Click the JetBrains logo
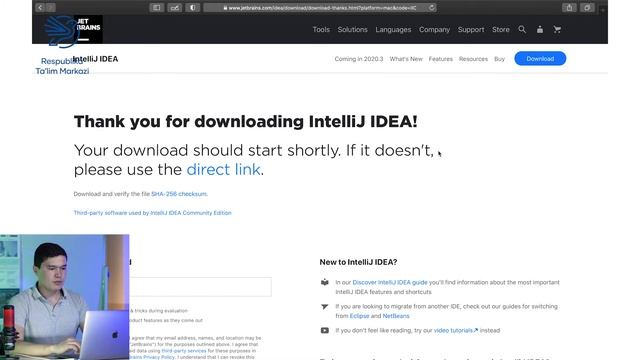Screen dimensions: 640x360 click(x=88, y=29)
